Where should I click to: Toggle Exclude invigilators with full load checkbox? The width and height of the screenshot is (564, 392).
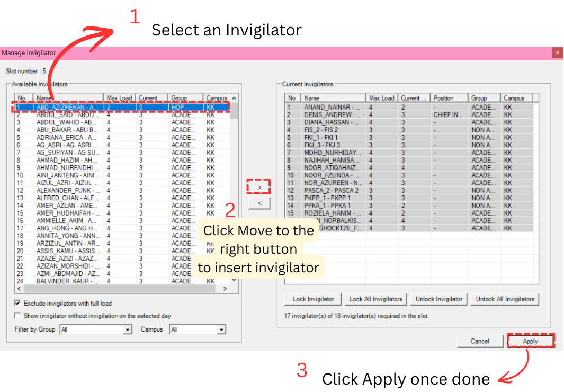(x=17, y=303)
